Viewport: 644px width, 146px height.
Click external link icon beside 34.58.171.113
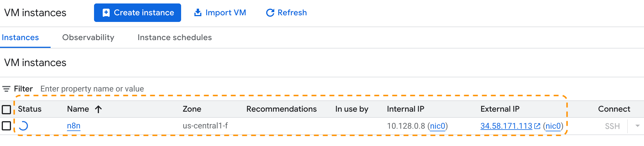click(x=537, y=126)
